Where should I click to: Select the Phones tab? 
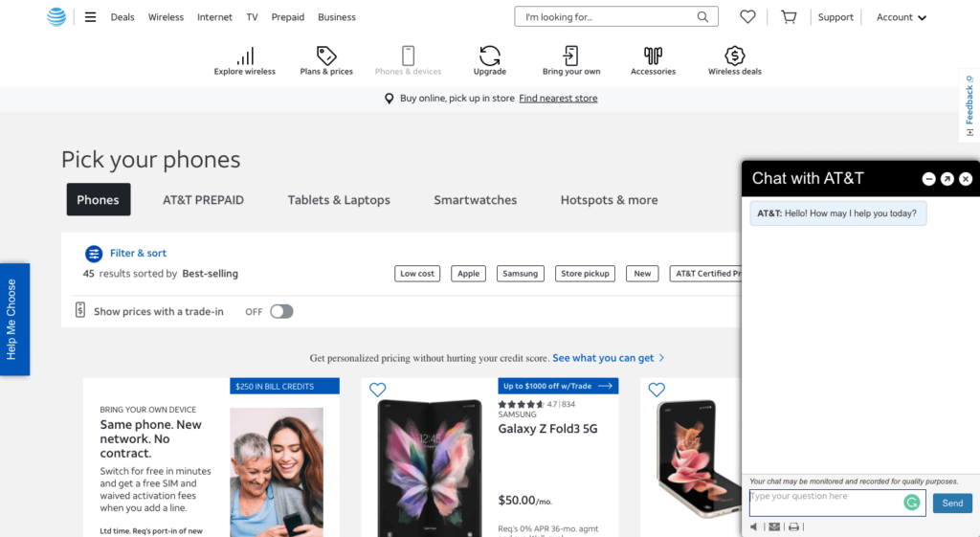(x=99, y=199)
